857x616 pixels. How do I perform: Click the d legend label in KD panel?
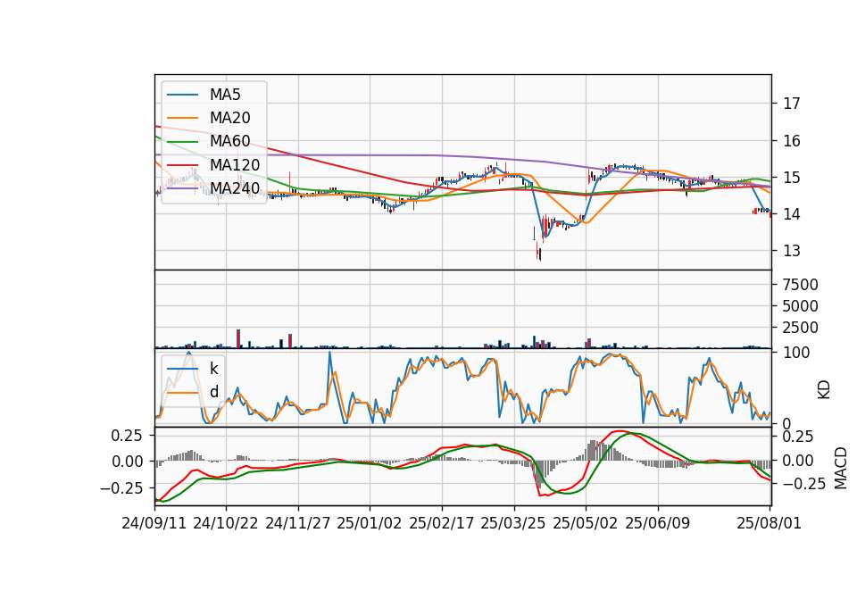click(x=213, y=391)
